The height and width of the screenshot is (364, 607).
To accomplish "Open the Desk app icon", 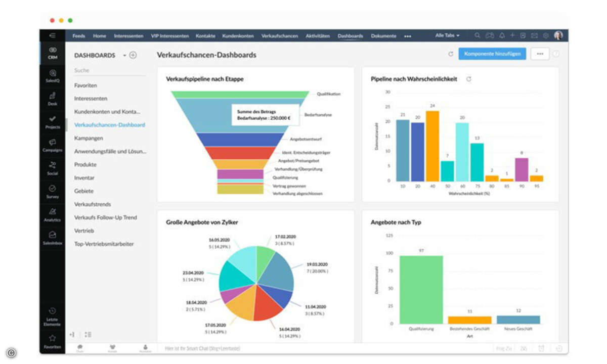I will pyautogui.click(x=53, y=99).
